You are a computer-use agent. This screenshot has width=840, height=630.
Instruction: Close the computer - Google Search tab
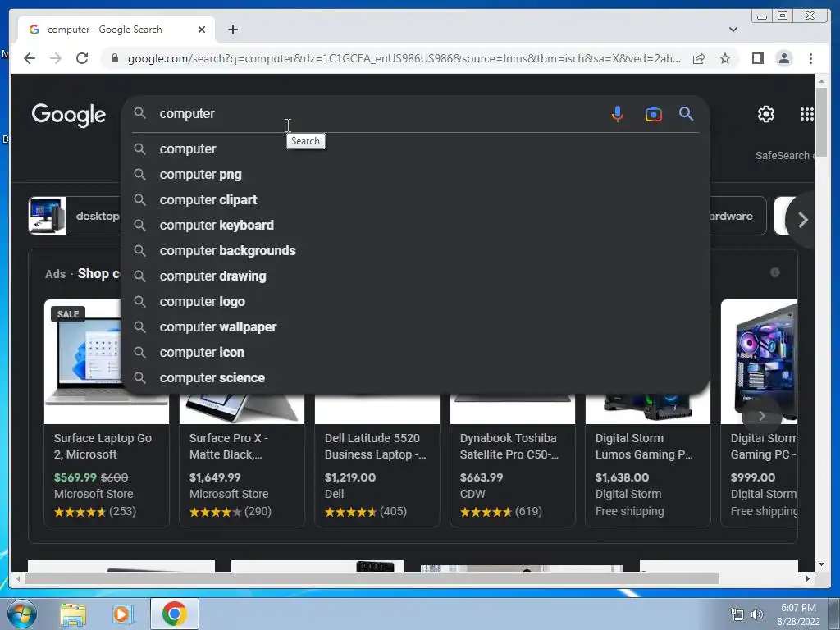[202, 30]
